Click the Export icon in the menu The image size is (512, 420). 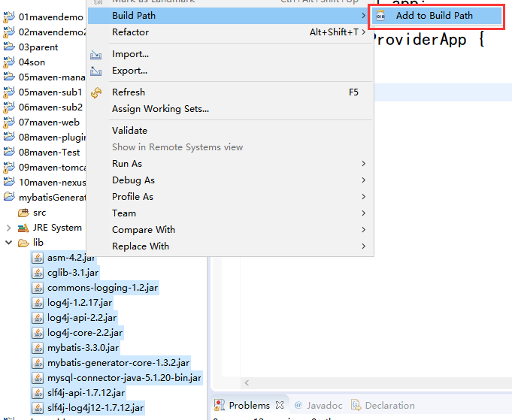click(96, 71)
